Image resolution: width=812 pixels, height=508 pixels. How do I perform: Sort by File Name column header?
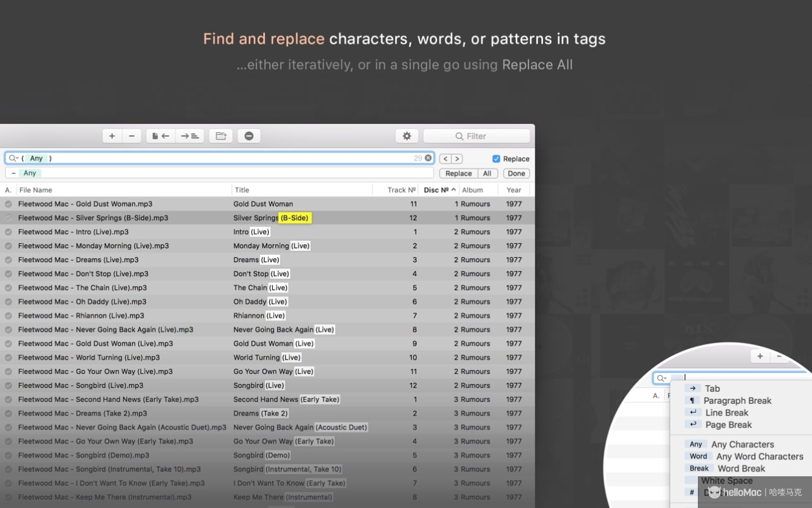click(x=124, y=190)
